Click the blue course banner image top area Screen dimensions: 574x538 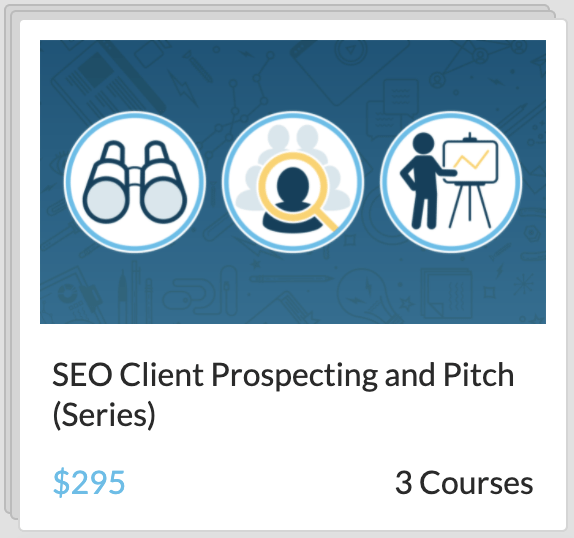point(293,73)
